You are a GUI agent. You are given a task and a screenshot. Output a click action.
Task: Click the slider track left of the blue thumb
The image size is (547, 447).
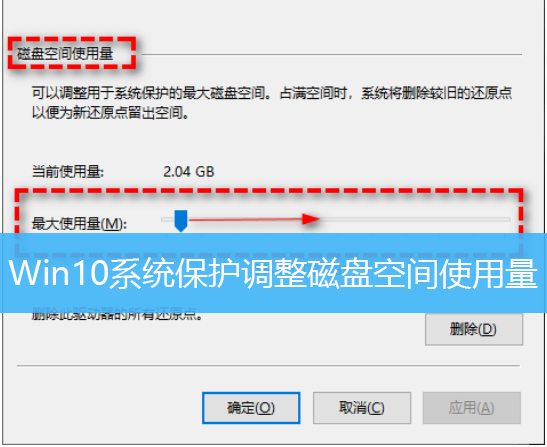pos(168,219)
